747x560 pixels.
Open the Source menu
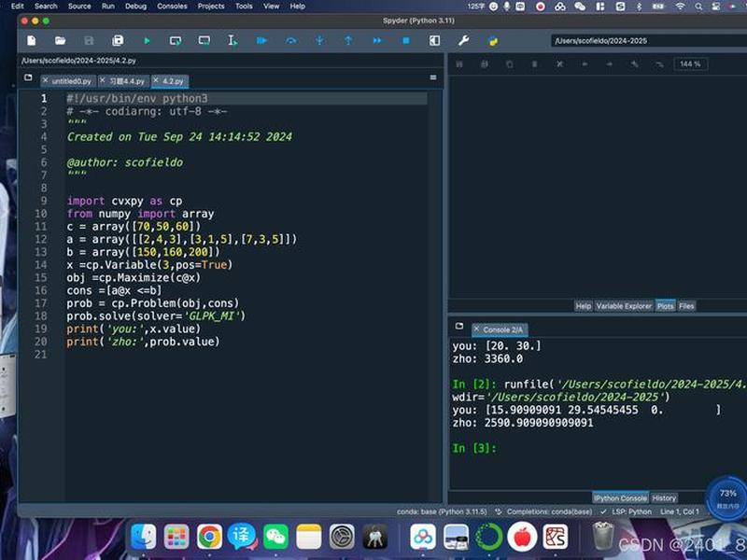[79, 7]
